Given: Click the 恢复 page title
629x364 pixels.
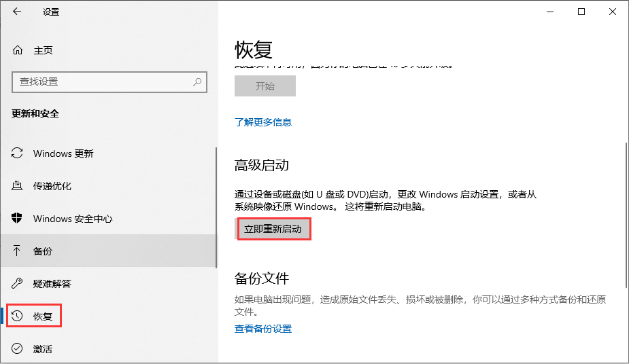Looking at the screenshot, I should (x=254, y=50).
